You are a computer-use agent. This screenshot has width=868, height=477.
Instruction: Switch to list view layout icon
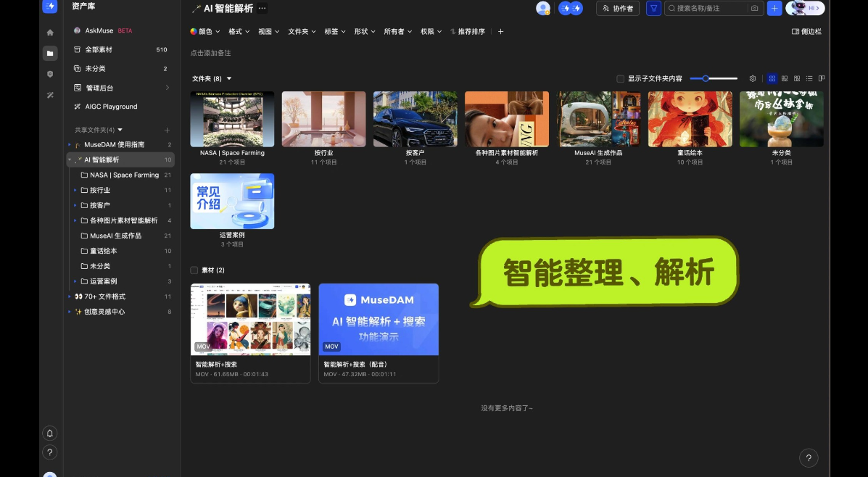pyautogui.click(x=809, y=78)
